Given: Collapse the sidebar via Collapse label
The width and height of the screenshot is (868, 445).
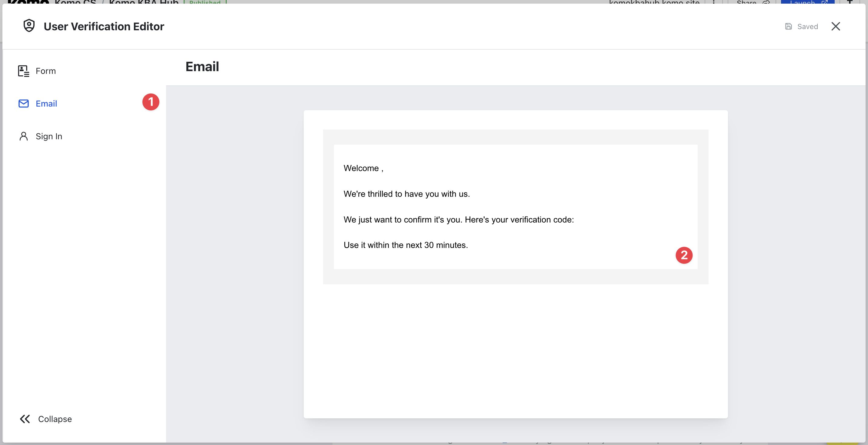Looking at the screenshot, I should pos(55,419).
